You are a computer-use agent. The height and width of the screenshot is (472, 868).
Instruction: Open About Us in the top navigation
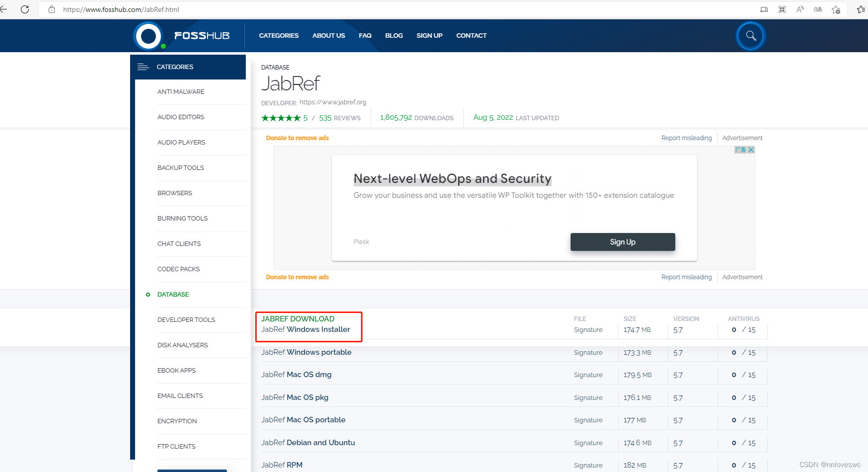pos(329,36)
